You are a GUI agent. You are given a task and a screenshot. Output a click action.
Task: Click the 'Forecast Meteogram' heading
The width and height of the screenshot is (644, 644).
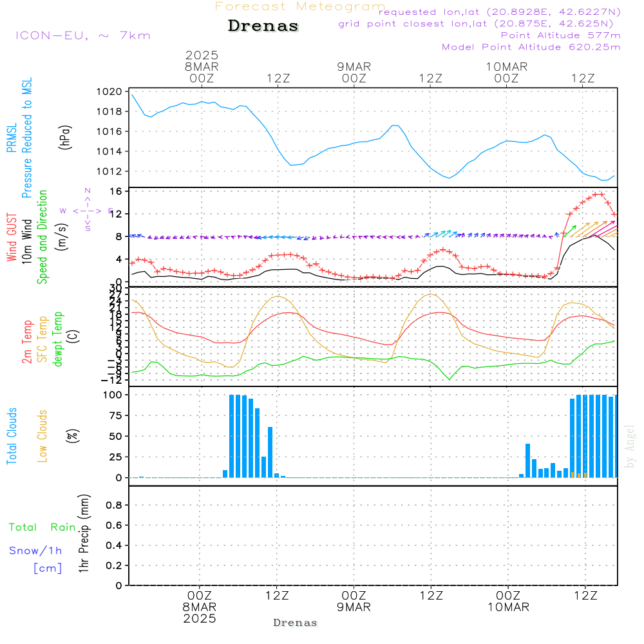point(300,6)
